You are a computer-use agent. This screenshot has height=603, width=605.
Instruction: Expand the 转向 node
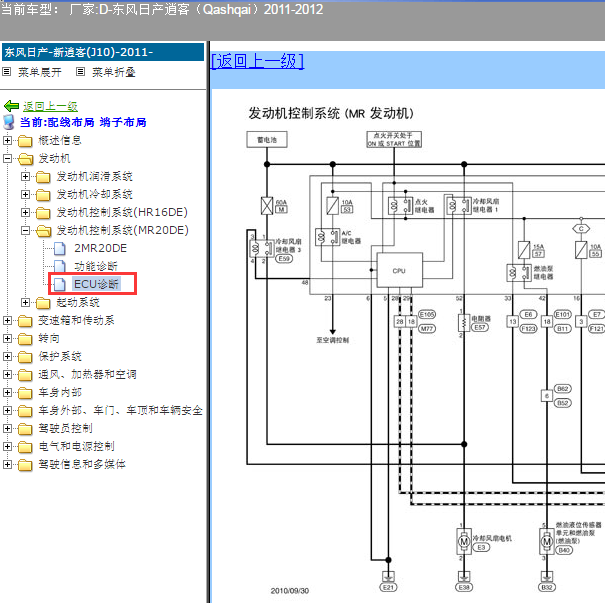(x=7, y=338)
